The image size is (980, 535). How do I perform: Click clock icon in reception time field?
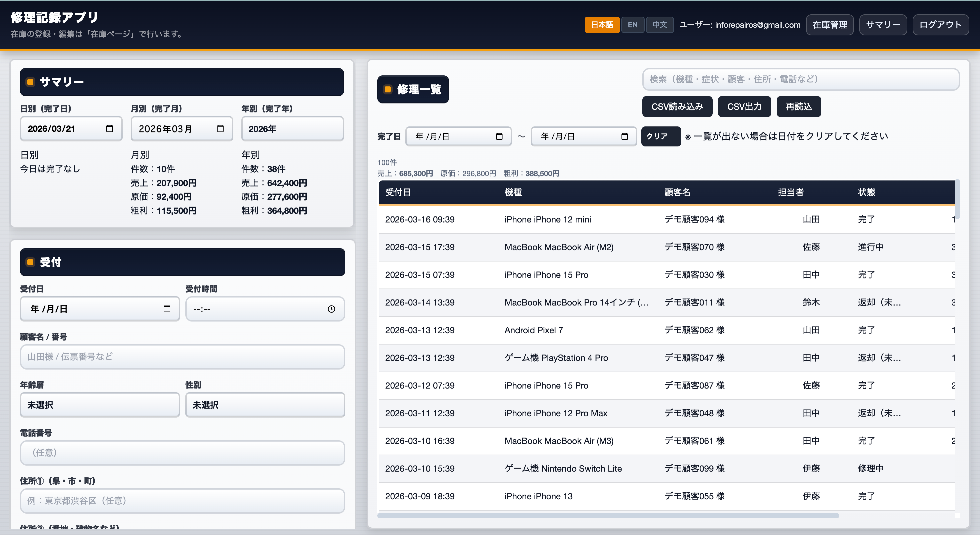pyautogui.click(x=331, y=309)
